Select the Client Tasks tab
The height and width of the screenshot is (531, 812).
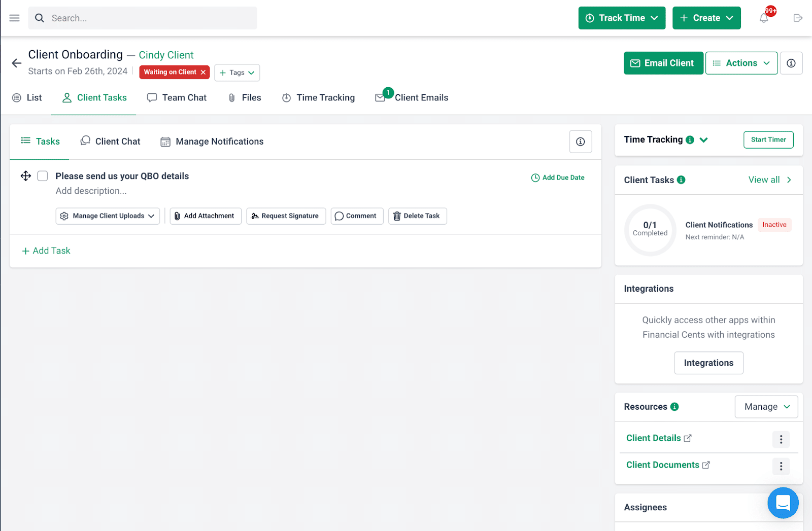94,98
